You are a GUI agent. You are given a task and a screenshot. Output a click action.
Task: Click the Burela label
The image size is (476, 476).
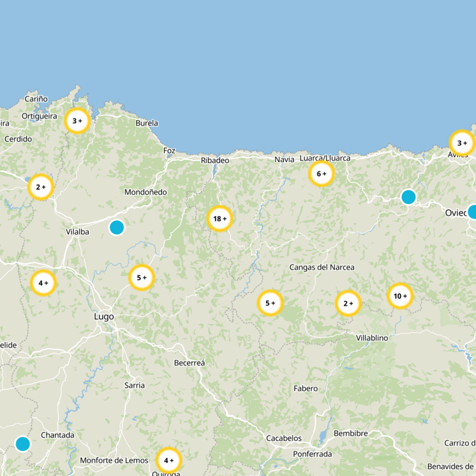click(x=147, y=123)
